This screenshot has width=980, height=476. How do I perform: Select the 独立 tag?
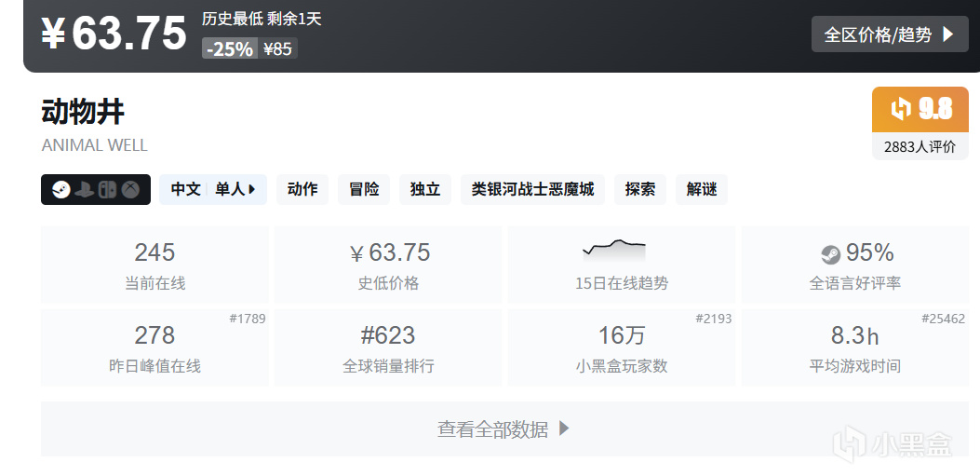[x=425, y=189]
